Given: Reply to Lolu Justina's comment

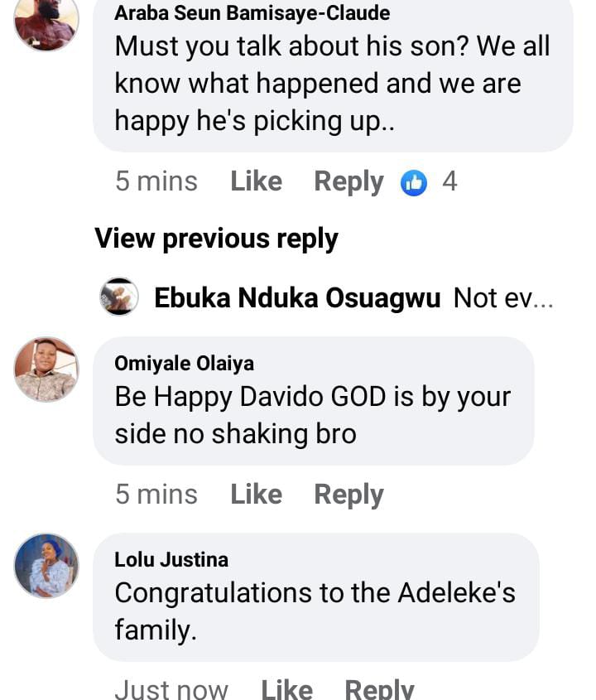Looking at the screenshot, I should tap(379, 688).
